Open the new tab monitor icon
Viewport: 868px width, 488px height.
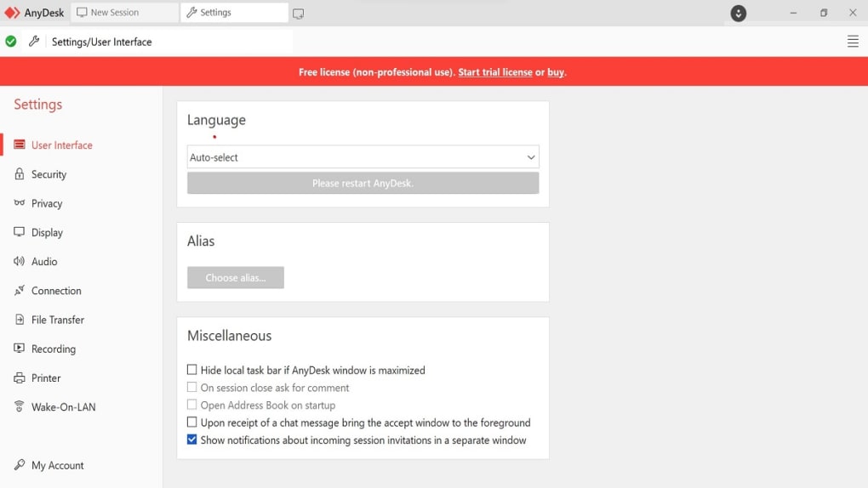(298, 14)
